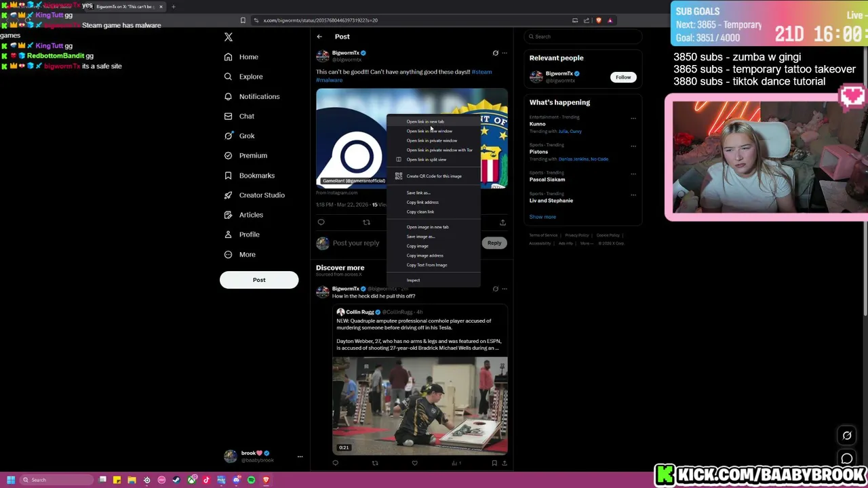
Task: Follow BigwormTx in Relevant people
Action: pos(623,77)
